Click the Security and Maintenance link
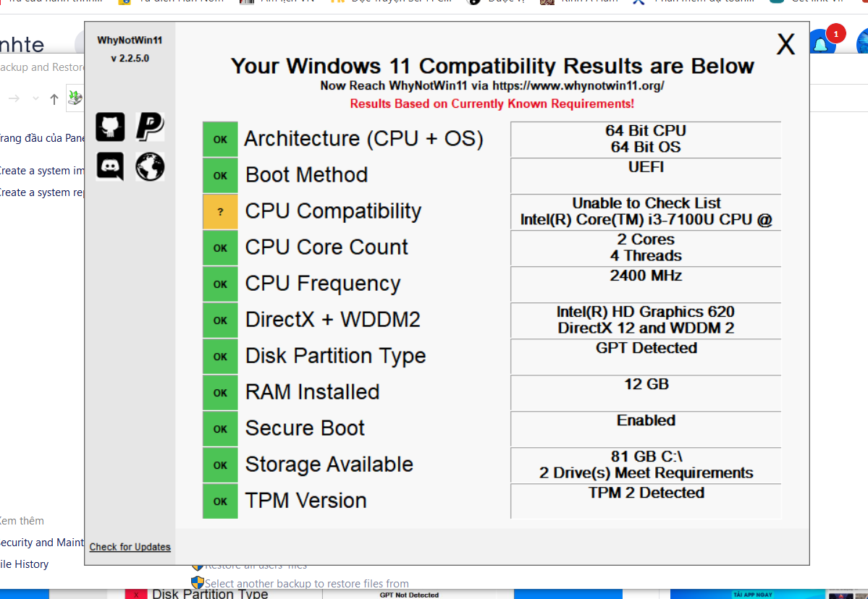The image size is (868, 599). [42, 543]
